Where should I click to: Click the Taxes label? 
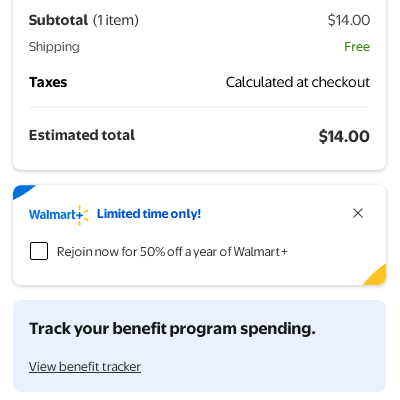pyautogui.click(x=48, y=82)
